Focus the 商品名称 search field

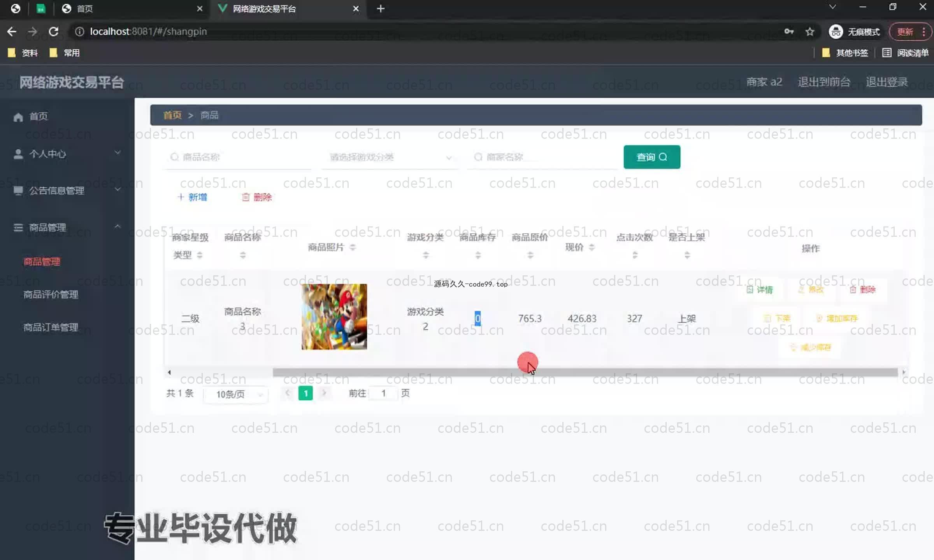click(x=238, y=157)
